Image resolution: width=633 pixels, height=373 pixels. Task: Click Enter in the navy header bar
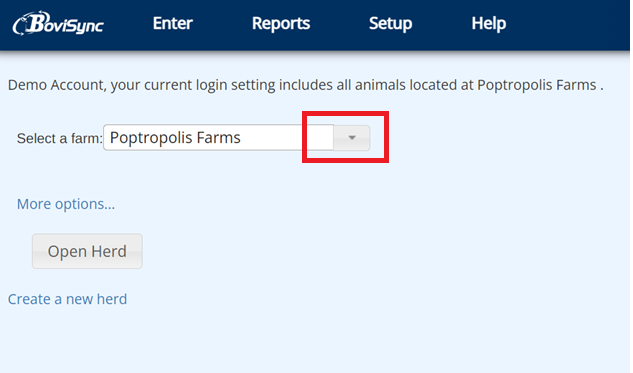point(173,23)
